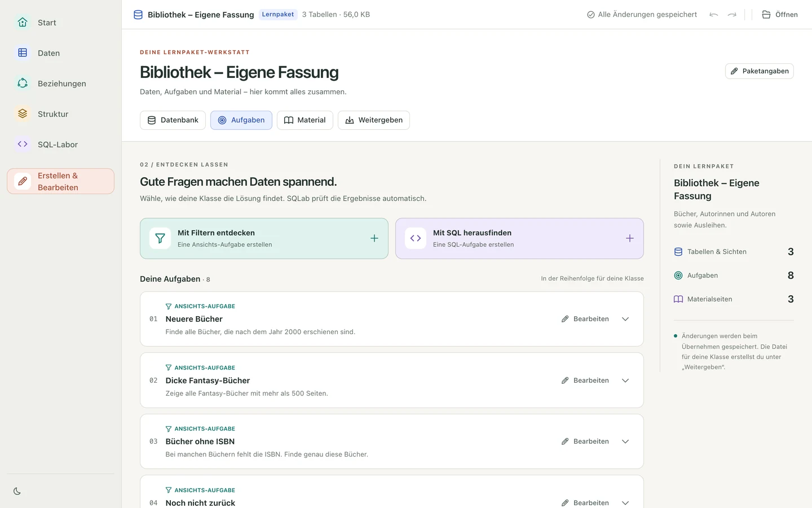Click the Lernpaket badge
This screenshot has height=508, width=812.
[x=278, y=15]
